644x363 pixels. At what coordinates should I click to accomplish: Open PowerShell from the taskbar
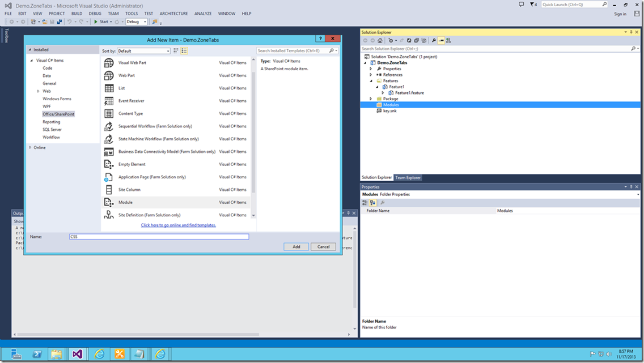point(37,354)
